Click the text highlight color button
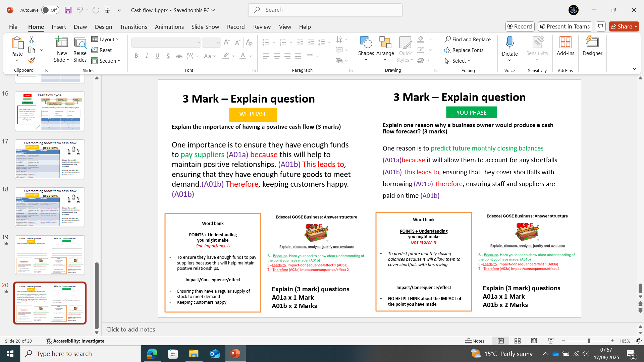 click(226, 56)
